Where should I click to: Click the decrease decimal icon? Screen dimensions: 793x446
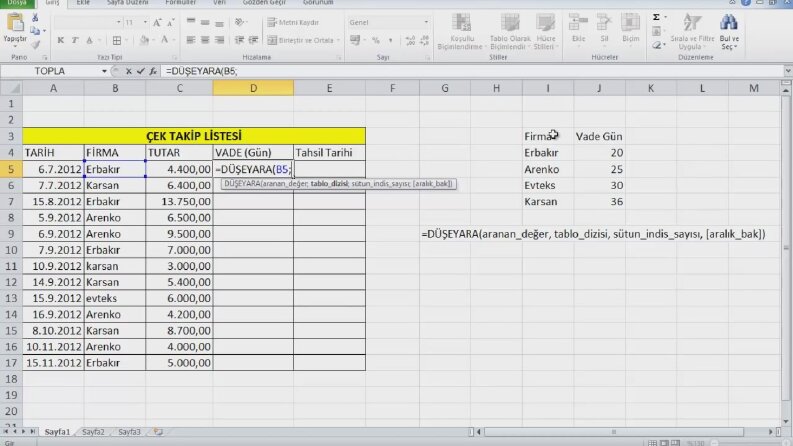424,40
